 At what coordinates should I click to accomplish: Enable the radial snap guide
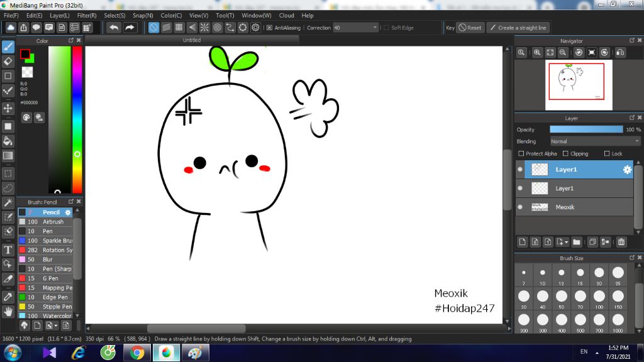pyautogui.click(x=204, y=28)
